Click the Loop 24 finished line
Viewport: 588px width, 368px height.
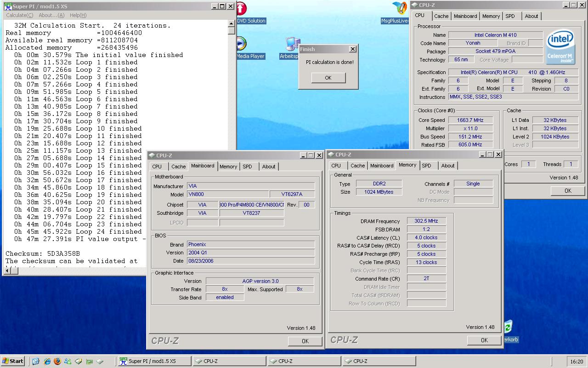78,231
